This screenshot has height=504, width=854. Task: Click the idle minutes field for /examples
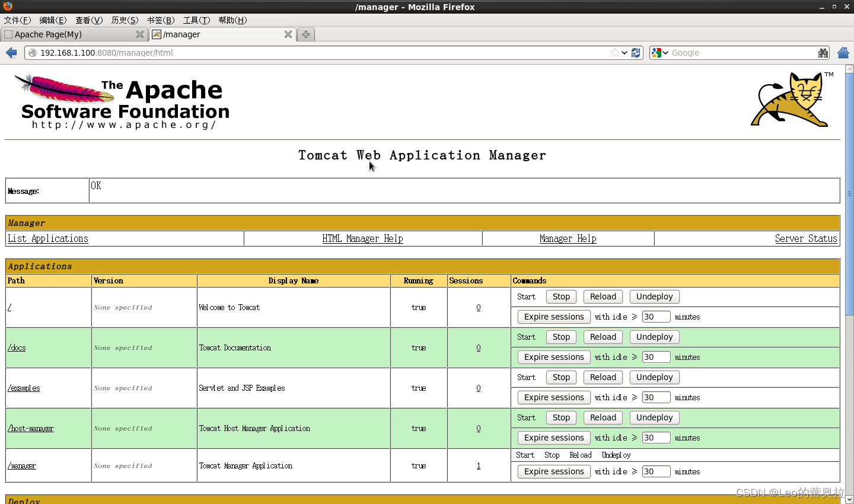tap(656, 397)
